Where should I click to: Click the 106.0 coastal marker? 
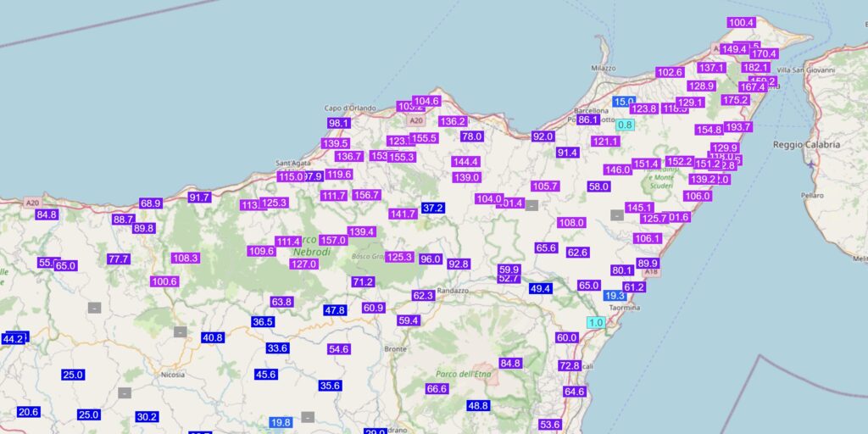[x=698, y=196]
